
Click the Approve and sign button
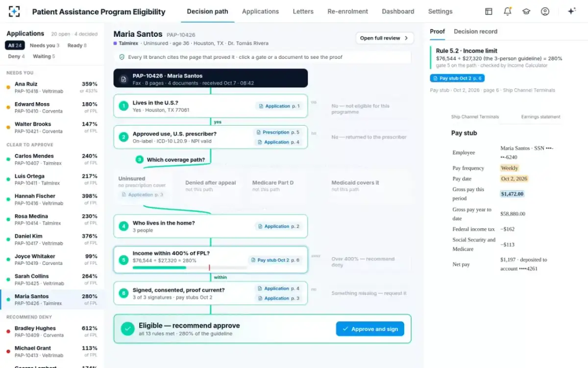coord(370,329)
